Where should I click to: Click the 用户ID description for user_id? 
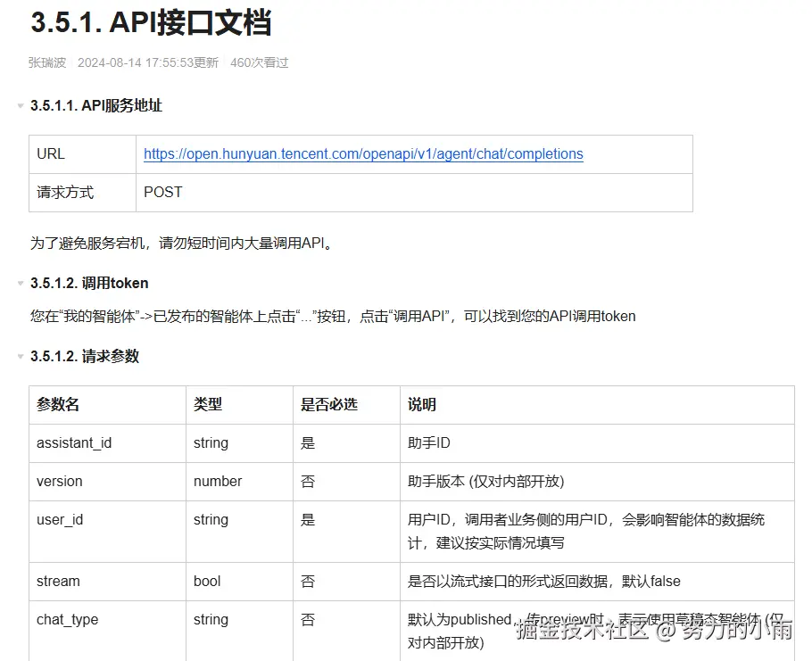pyautogui.click(x=597, y=532)
